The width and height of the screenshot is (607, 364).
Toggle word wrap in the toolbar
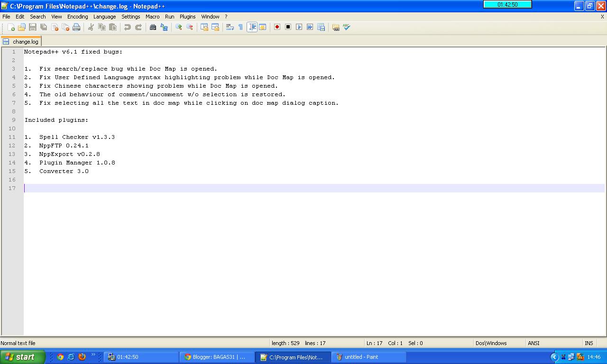(x=230, y=27)
